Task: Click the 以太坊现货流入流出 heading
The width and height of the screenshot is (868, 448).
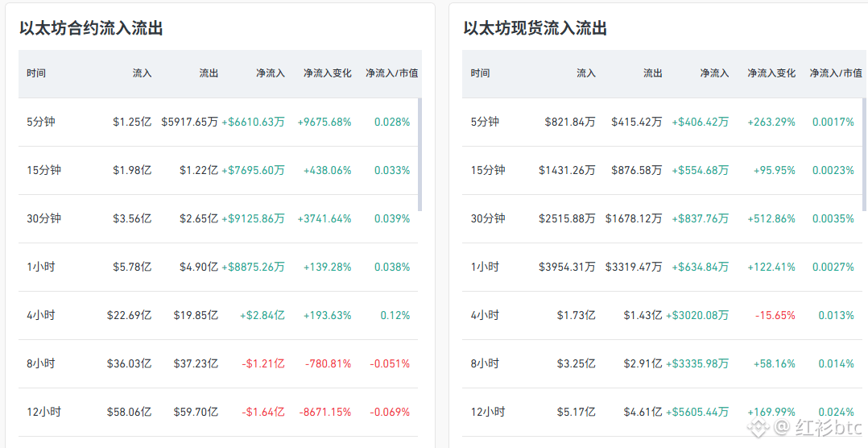Action: pos(535,28)
